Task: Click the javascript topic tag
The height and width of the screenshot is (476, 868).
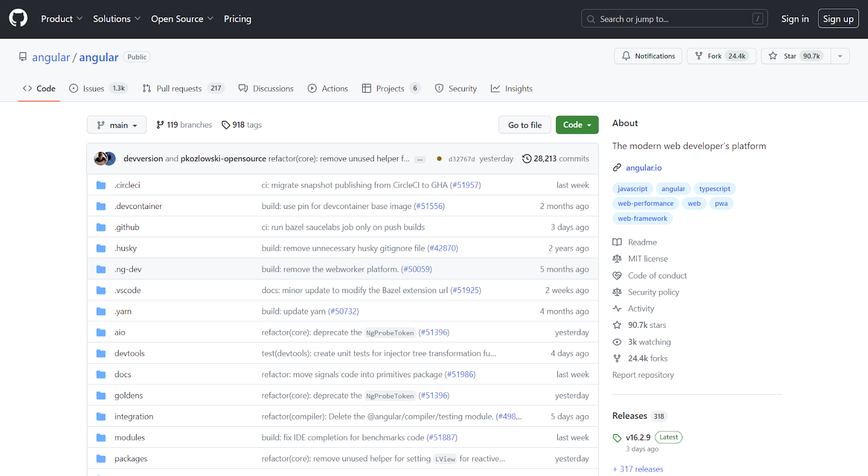Action: pos(633,189)
